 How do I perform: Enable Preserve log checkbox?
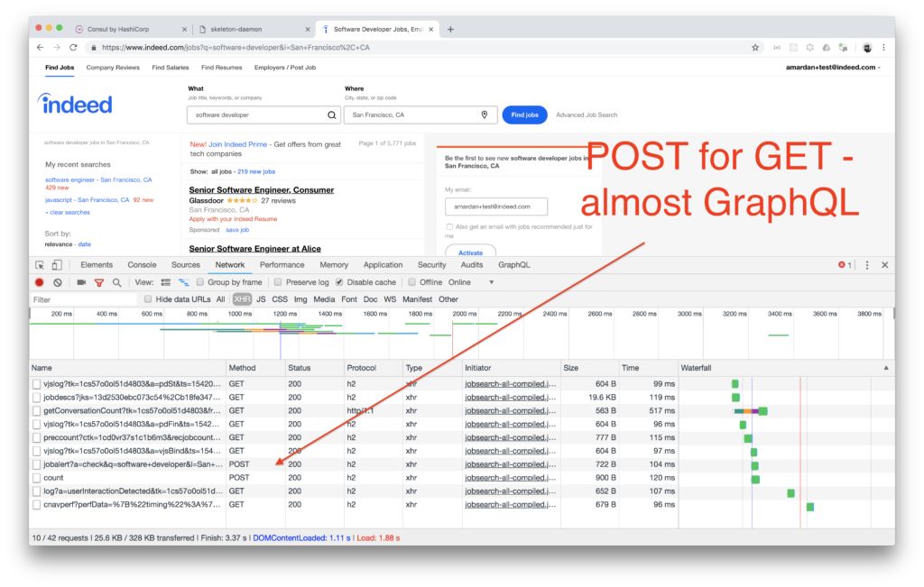point(278,282)
